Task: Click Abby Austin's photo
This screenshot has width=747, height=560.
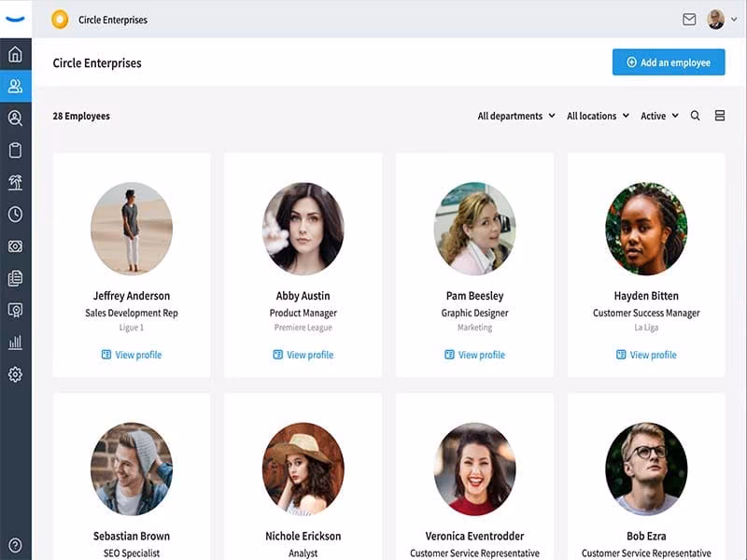Action: (303, 229)
